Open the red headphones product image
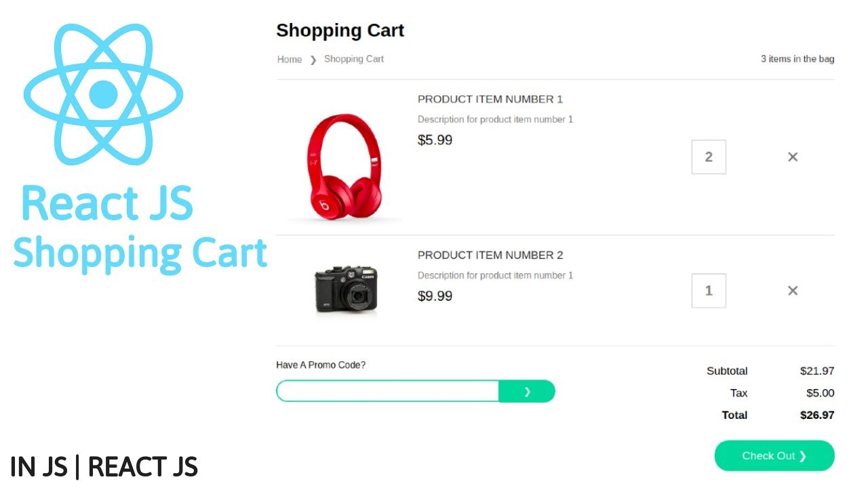The image size is (868, 488). 344,166
